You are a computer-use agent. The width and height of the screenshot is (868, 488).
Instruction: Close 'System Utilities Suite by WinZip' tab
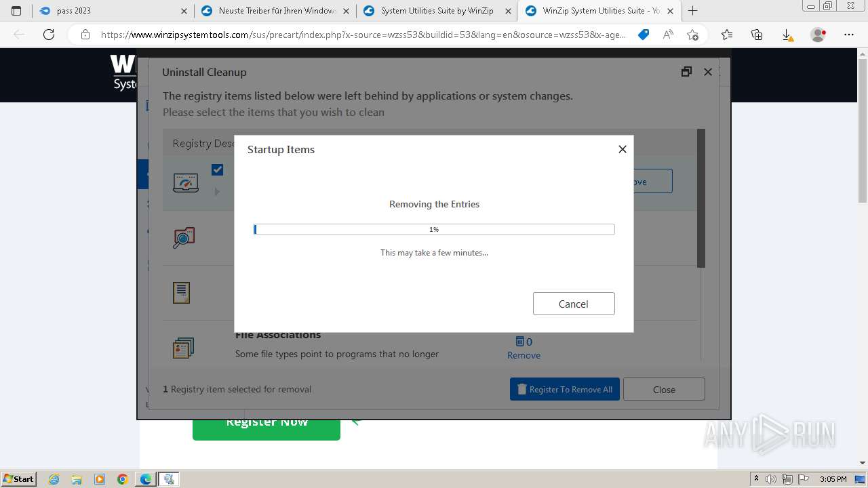pyautogui.click(x=509, y=11)
